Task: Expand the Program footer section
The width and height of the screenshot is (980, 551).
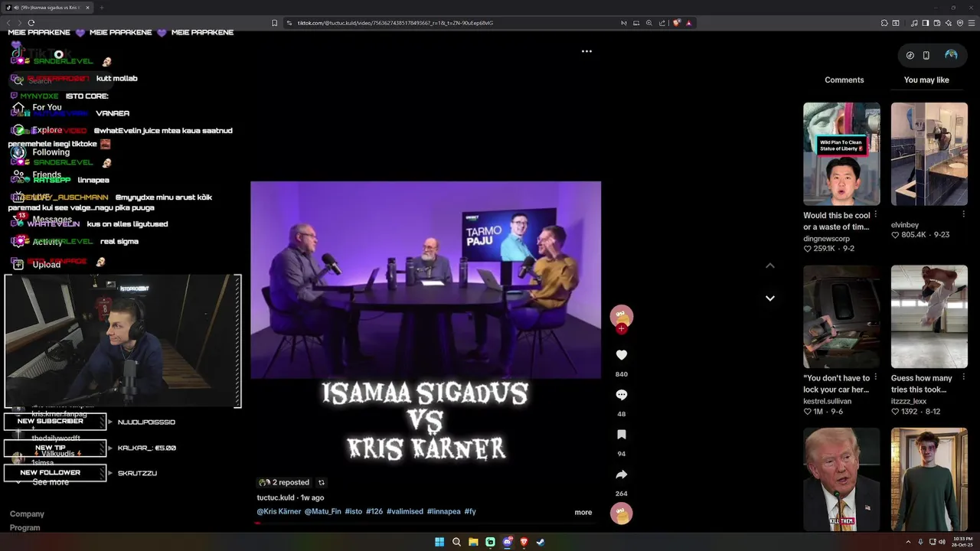Action: click(25, 528)
